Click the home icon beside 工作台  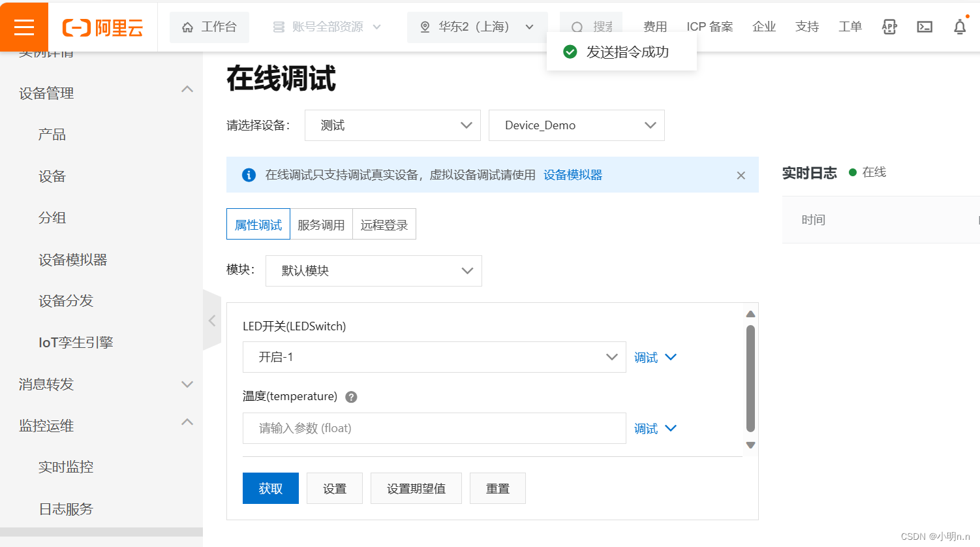[x=188, y=27]
